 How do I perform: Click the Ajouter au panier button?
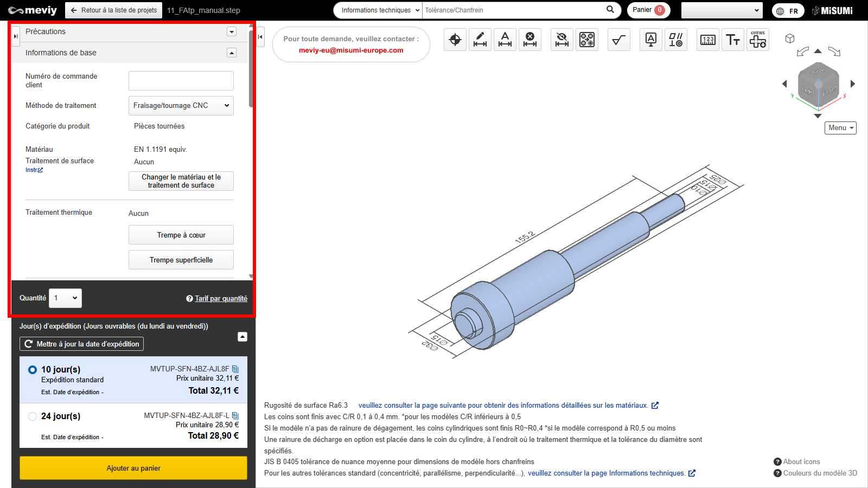pos(133,468)
